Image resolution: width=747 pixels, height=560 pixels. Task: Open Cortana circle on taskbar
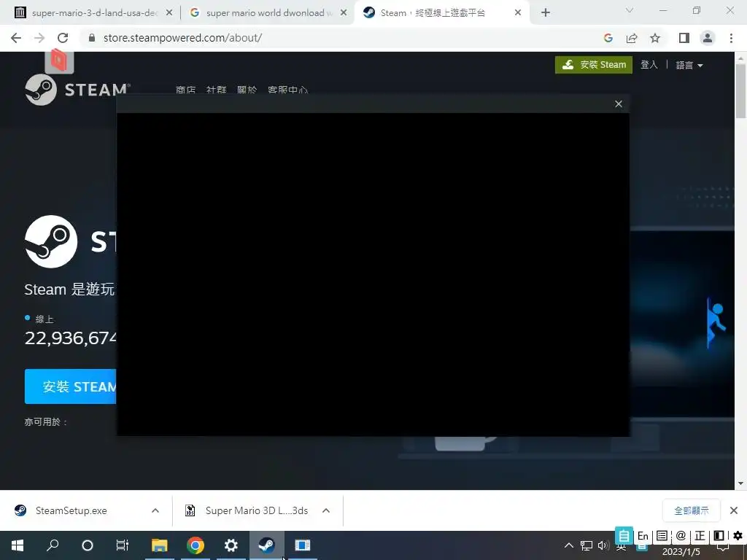88,545
